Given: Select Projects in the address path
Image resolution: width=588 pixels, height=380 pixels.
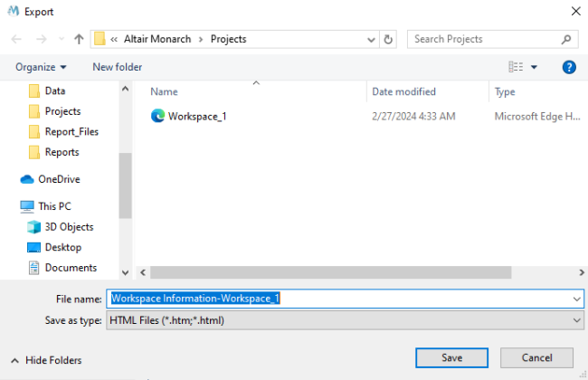Looking at the screenshot, I should tap(228, 39).
